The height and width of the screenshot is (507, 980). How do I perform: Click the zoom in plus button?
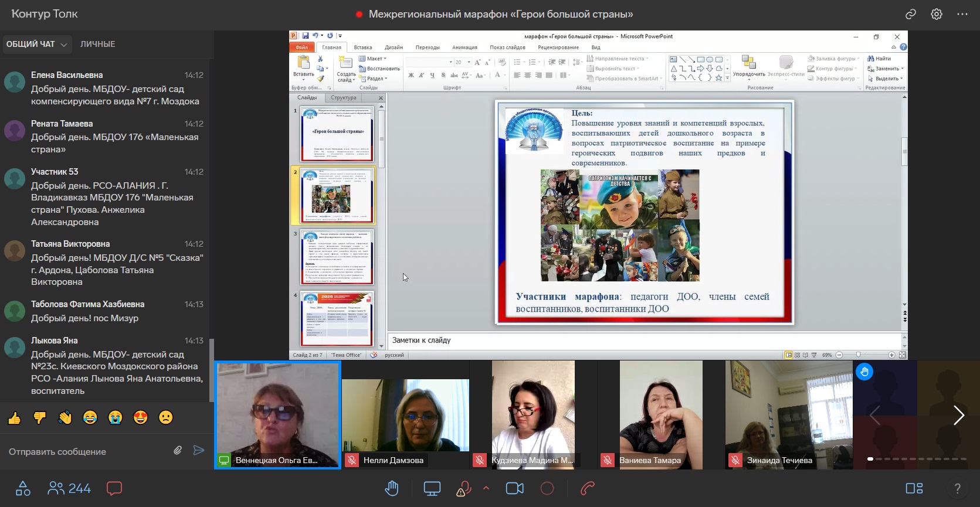tap(891, 355)
